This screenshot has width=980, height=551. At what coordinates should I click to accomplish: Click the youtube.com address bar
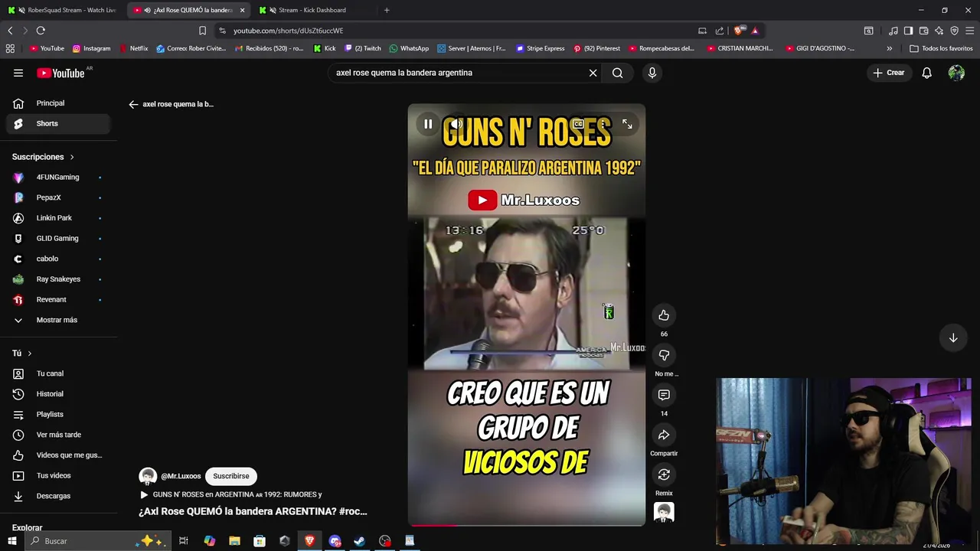click(459, 31)
